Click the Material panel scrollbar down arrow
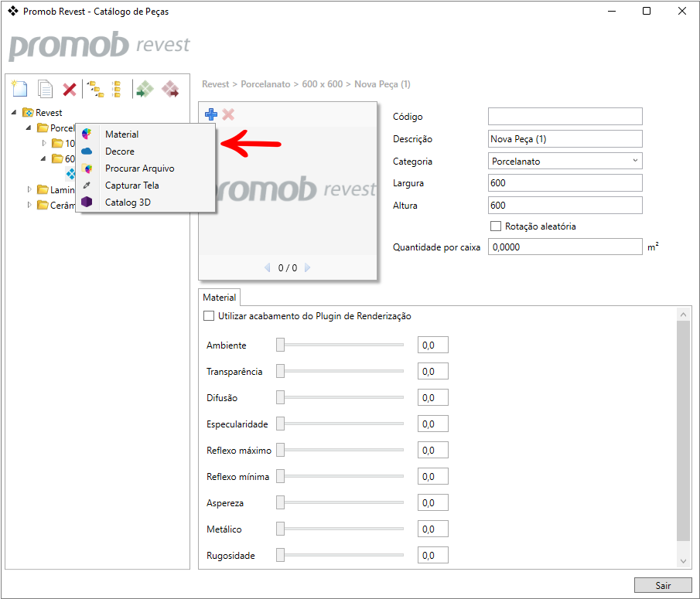The width and height of the screenshot is (700, 599). [x=683, y=561]
